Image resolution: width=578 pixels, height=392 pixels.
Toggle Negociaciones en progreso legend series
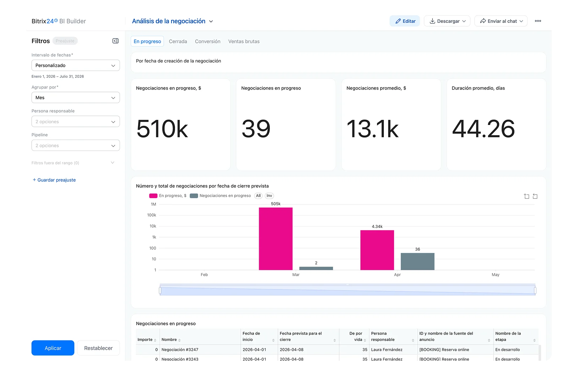coord(220,196)
